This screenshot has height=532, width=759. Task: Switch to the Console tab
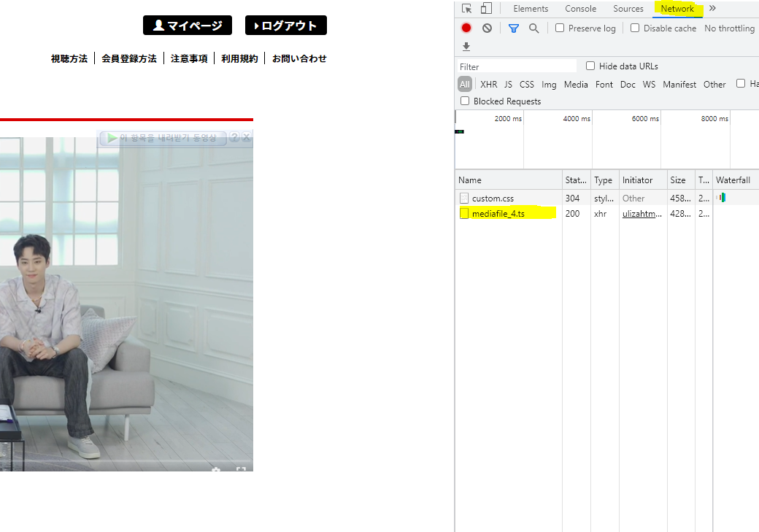[580, 9]
